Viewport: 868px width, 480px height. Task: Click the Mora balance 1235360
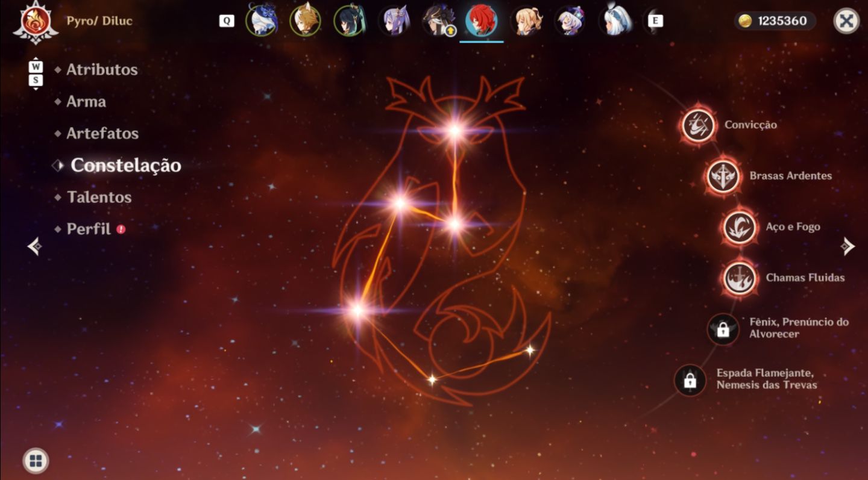[x=782, y=21]
